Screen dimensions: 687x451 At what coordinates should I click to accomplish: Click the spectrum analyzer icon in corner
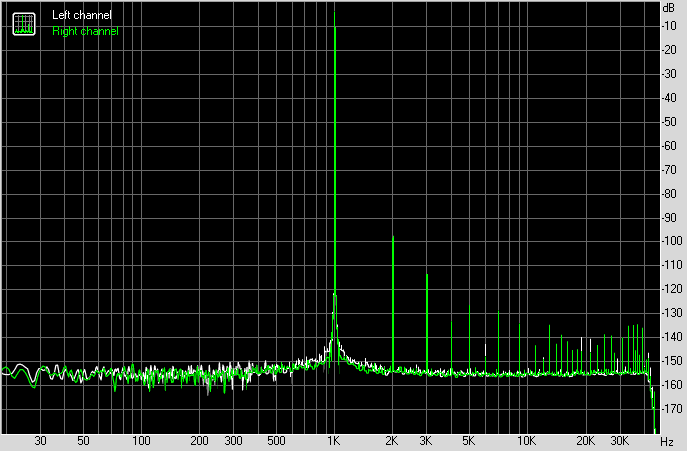click(24, 24)
